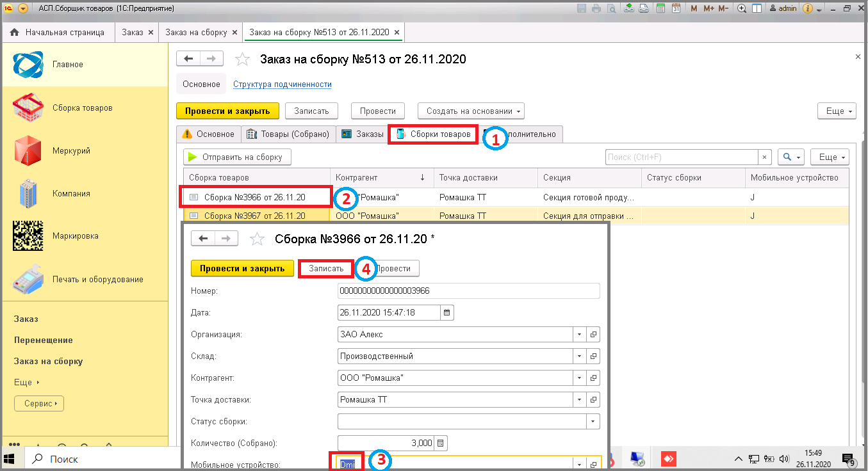This screenshot has height=471, width=868.
Task: Click the Номер input field
Action: pyautogui.click(x=469, y=291)
